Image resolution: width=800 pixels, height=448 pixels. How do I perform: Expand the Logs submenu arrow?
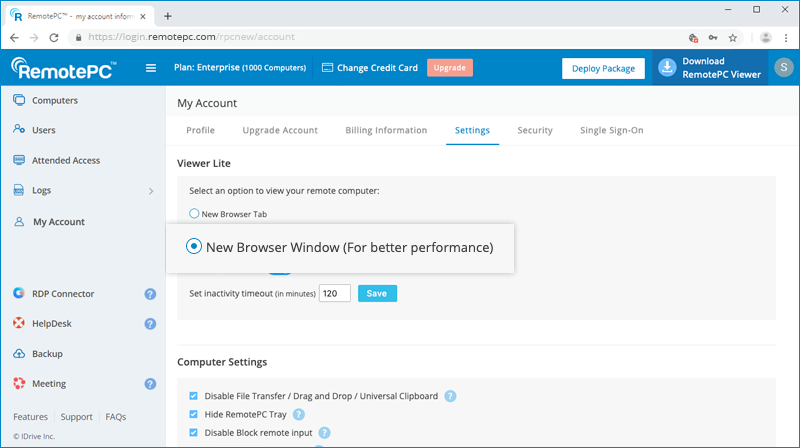tap(151, 191)
